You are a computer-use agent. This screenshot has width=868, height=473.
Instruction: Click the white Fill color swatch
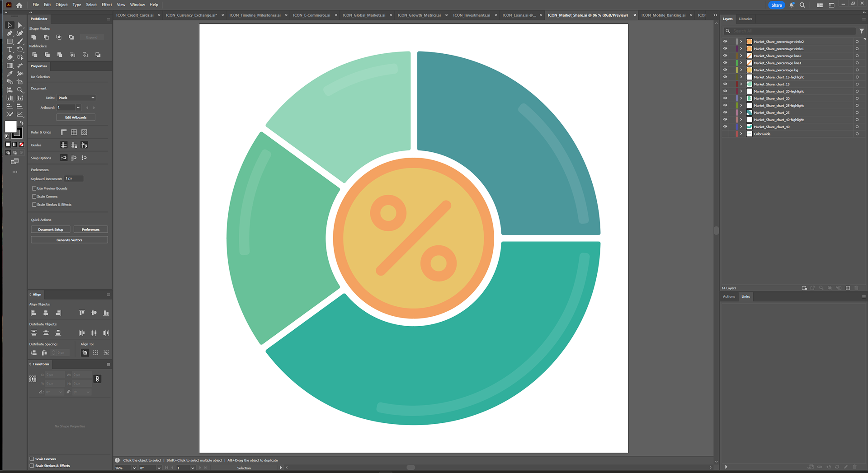[x=10, y=126]
